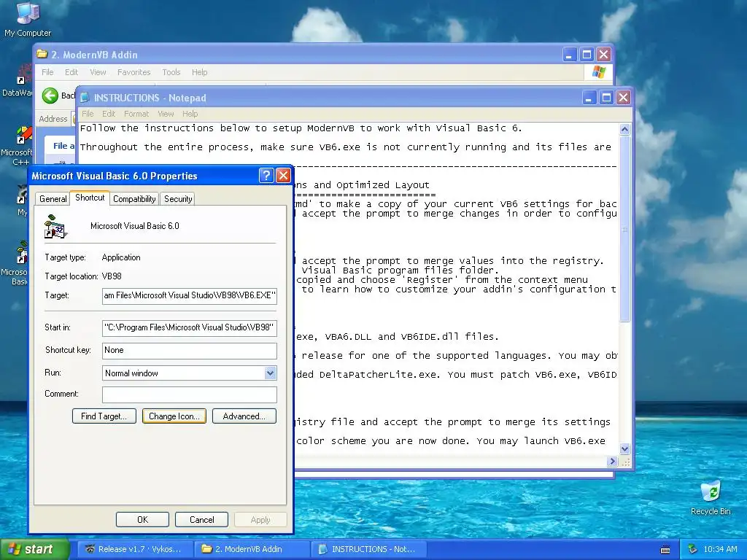Viewport: 747px width, 560px height.
Task: Switch to the General tab
Action: 53,199
